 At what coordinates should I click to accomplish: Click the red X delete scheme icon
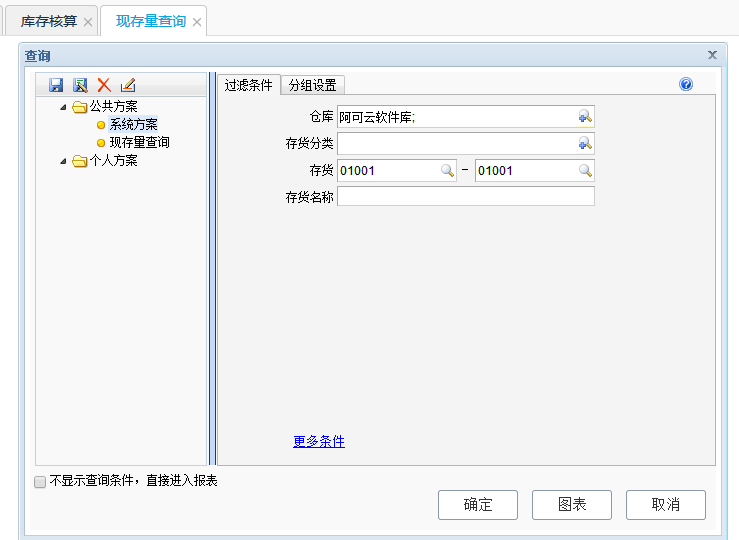point(104,86)
